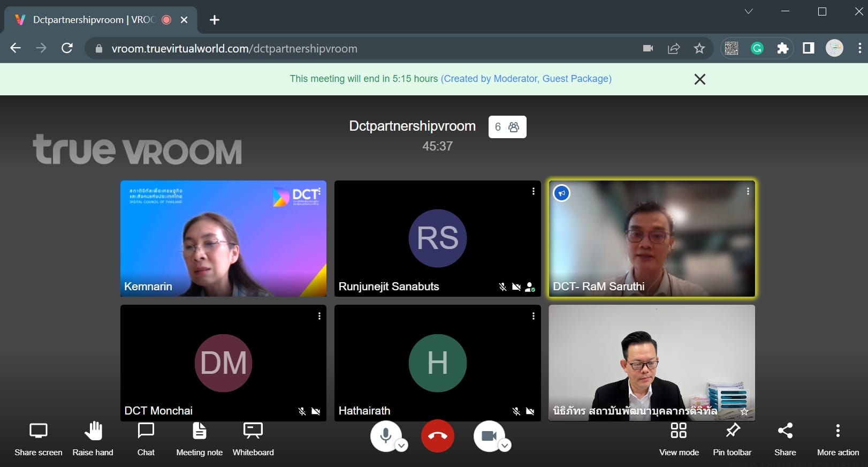Open participants list showing 6 people
The height and width of the screenshot is (467, 868).
507,127
